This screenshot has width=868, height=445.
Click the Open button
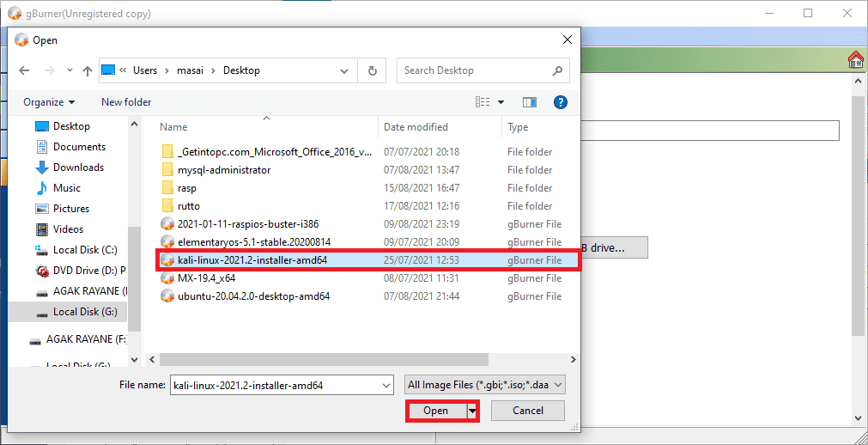coord(435,411)
